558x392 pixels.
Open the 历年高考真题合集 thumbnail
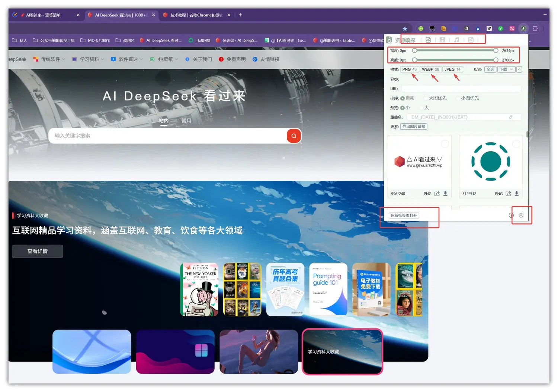point(285,289)
